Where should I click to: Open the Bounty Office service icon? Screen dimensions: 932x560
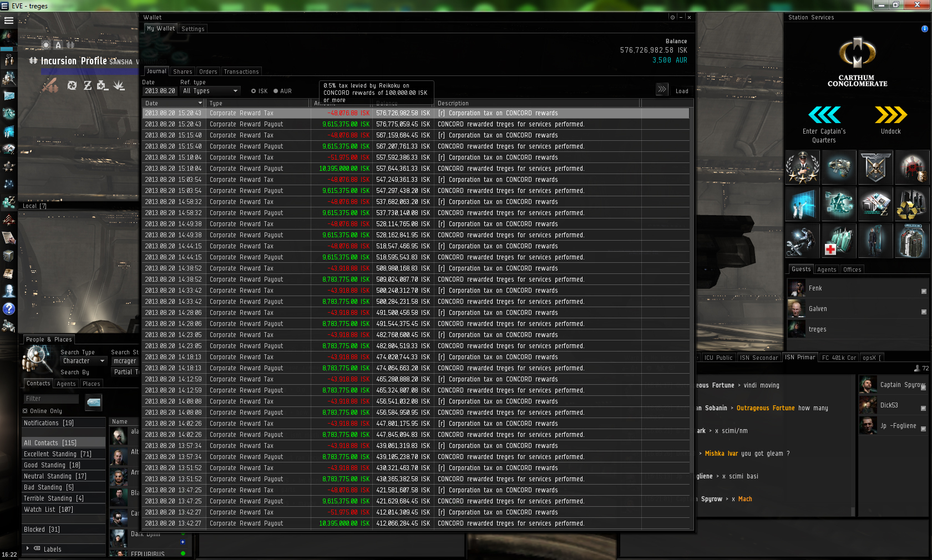pyautogui.click(x=912, y=167)
